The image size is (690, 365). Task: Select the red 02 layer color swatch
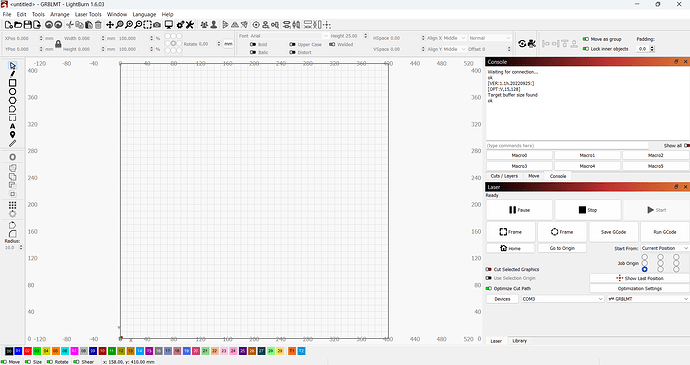[x=27, y=351]
